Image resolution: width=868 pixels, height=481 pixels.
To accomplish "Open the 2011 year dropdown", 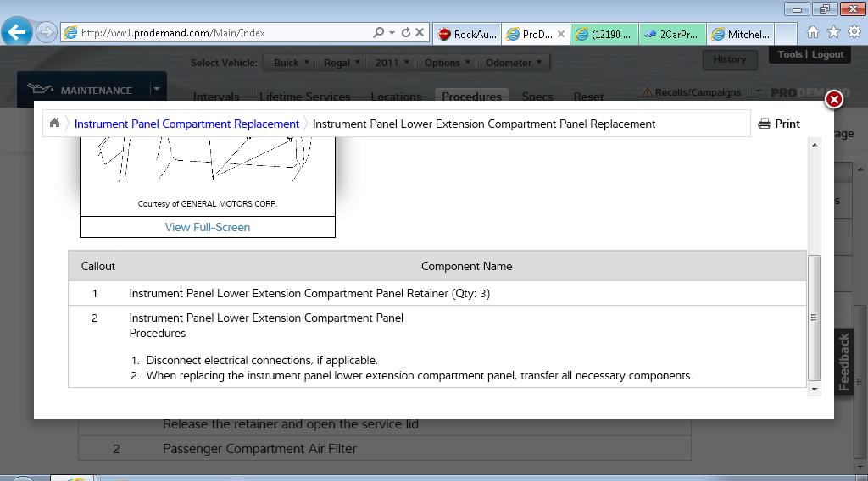I will point(392,63).
